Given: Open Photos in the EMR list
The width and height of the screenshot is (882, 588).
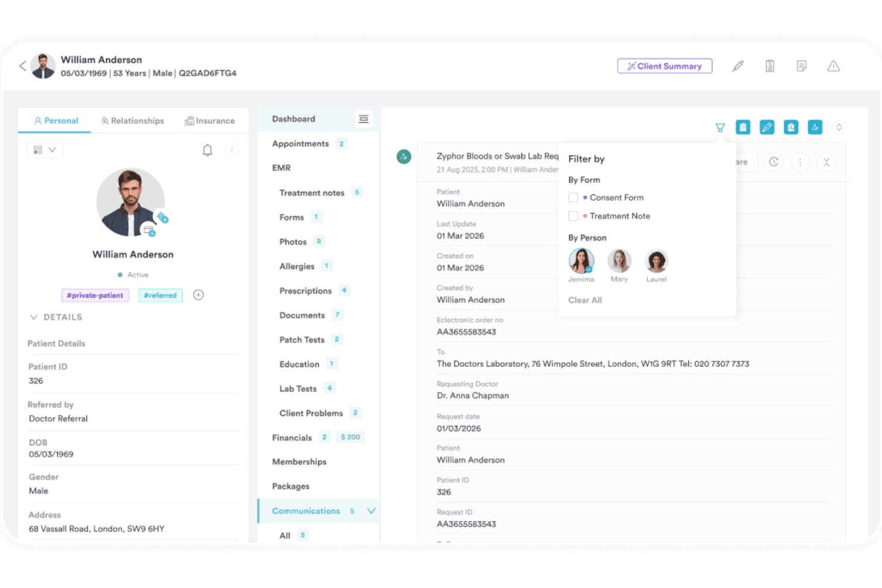Looking at the screenshot, I should tap(293, 242).
